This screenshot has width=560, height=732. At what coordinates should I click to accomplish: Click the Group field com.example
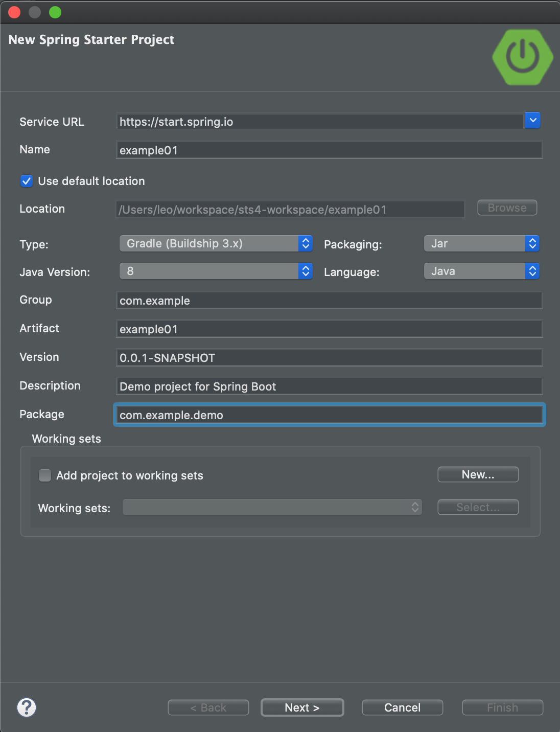[330, 300]
